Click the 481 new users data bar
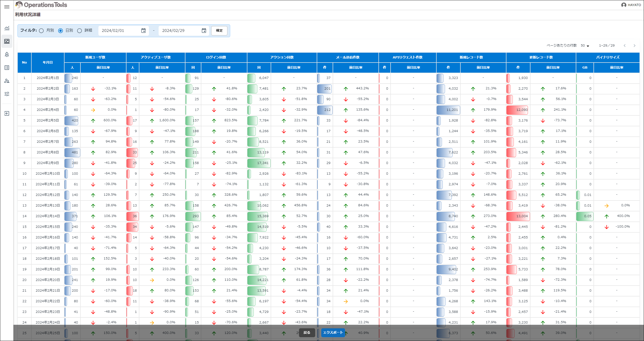The width and height of the screenshot is (644, 341). 72,152
